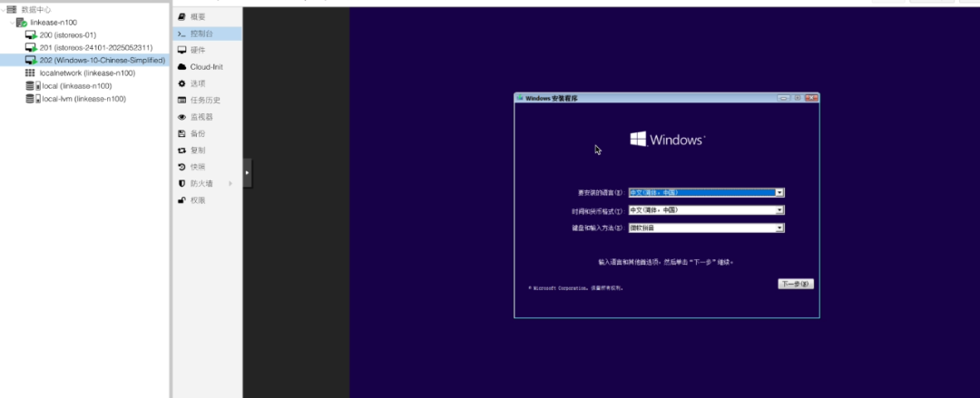The width and height of the screenshot is (980, 398).
Task: Open the 硬件 hardware menu item
Action: pos(207,50)
